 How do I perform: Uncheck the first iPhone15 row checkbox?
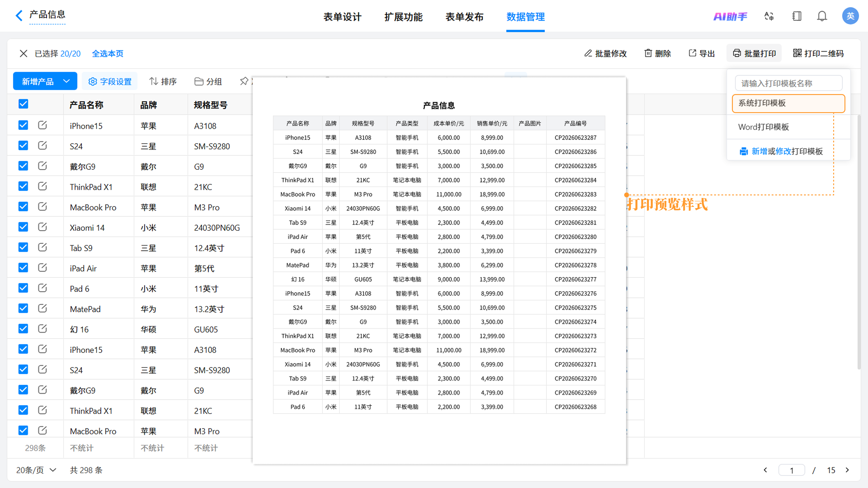(23, 125)
